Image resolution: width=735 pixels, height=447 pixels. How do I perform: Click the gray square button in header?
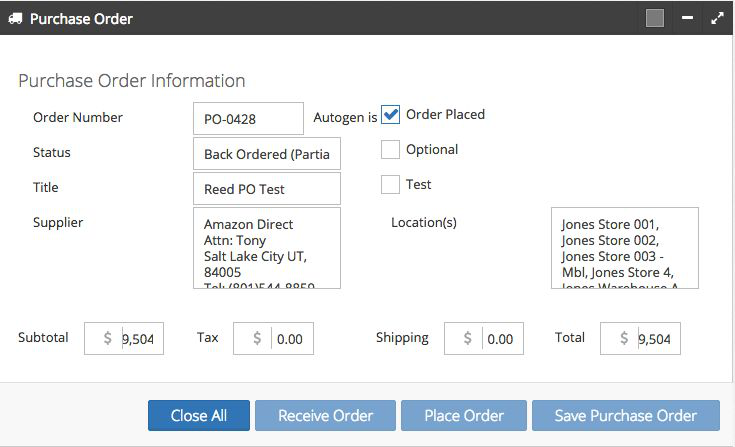coord(655,18)
